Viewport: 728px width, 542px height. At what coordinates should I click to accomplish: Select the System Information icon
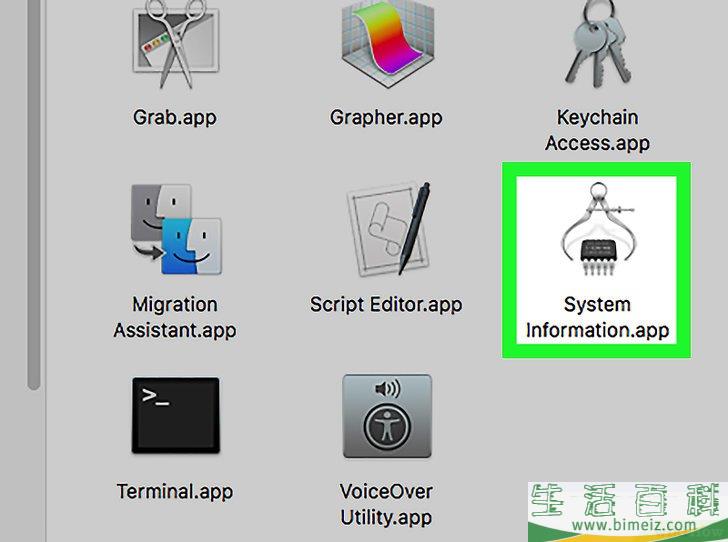[x=598, y=229]
